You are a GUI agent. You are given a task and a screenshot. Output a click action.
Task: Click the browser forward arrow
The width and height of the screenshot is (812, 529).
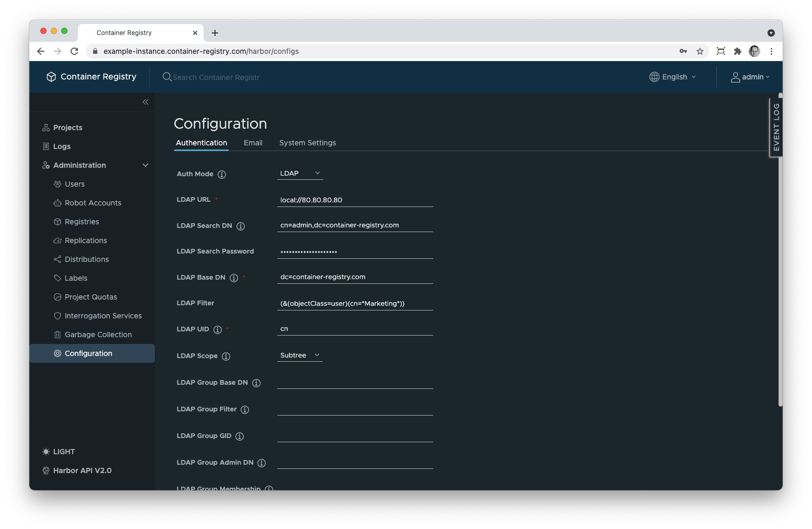click(58, 51)
